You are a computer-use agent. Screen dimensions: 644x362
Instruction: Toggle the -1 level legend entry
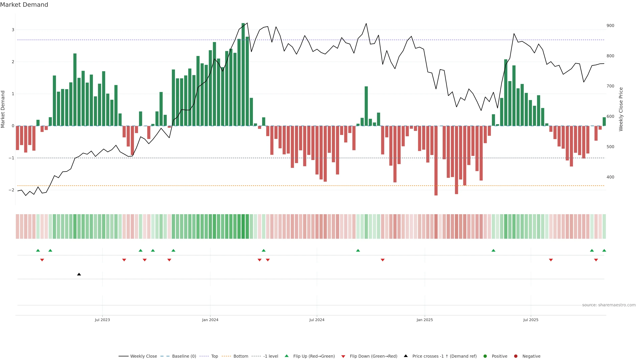point(271,356)
